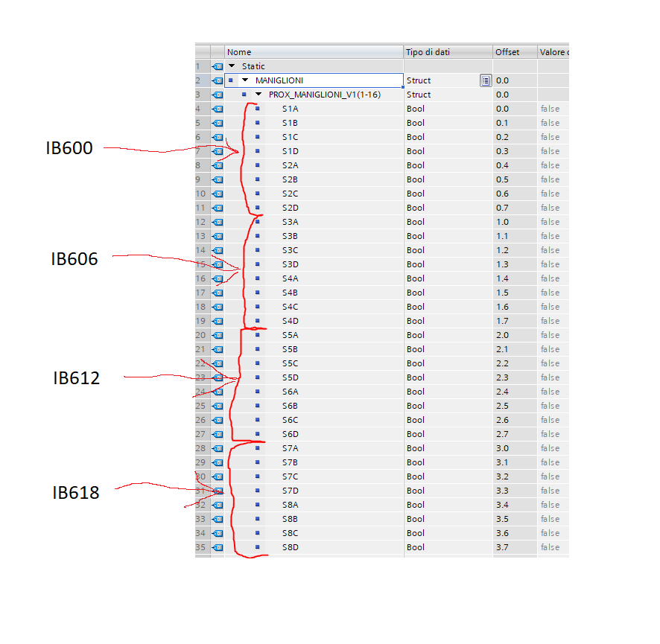Screen dimensions: 660x644
Task: Click the blue marker beside PROX_MANIGLIONI_V1(1-16)
Action: click(x=244, y=95)
